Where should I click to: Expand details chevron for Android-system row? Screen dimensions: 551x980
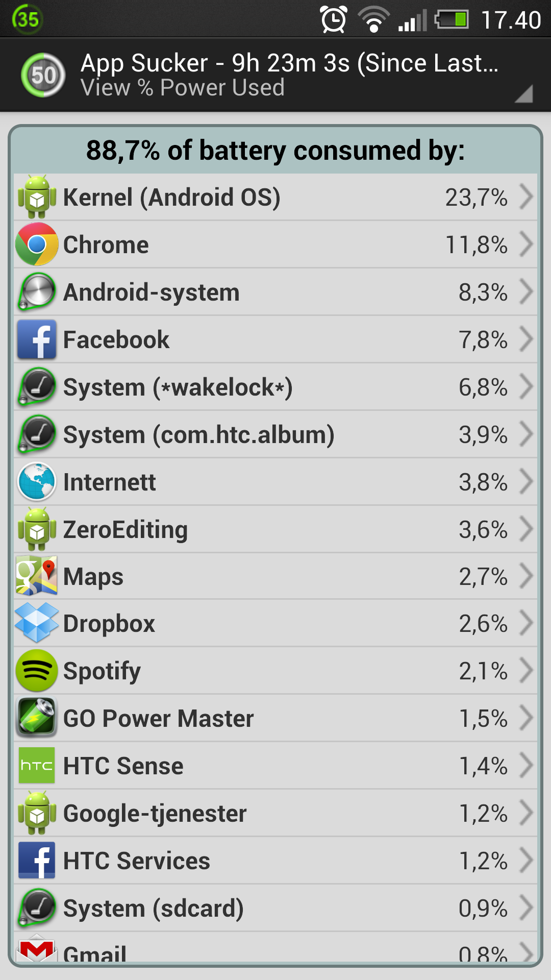(526, 292)
